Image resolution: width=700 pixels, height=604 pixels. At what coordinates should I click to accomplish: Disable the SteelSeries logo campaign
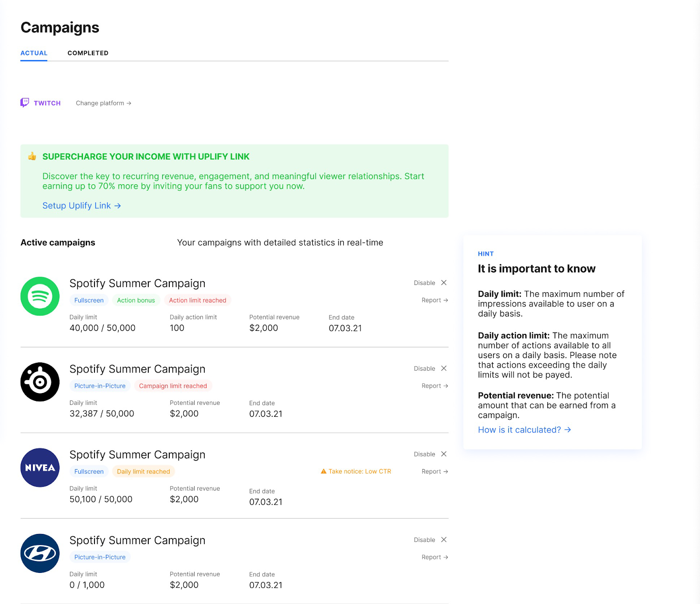430,369
